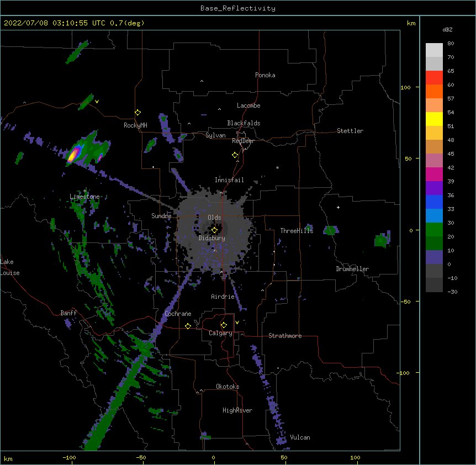
Task: Click the RedDeer city label
Action: [243, 141]
